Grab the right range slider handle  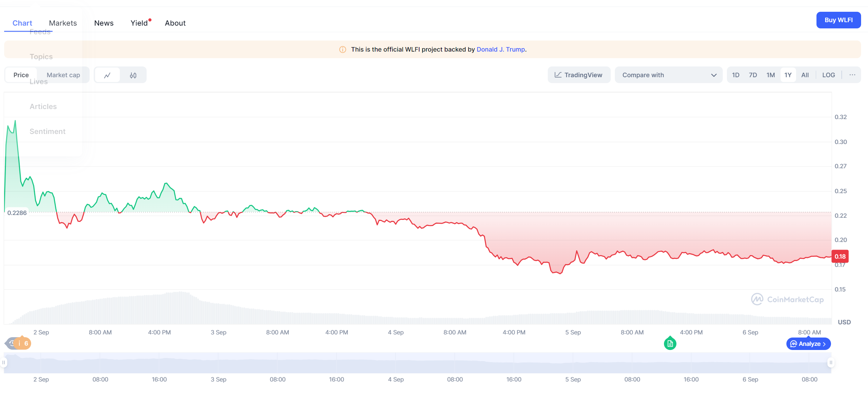(831, 362)
